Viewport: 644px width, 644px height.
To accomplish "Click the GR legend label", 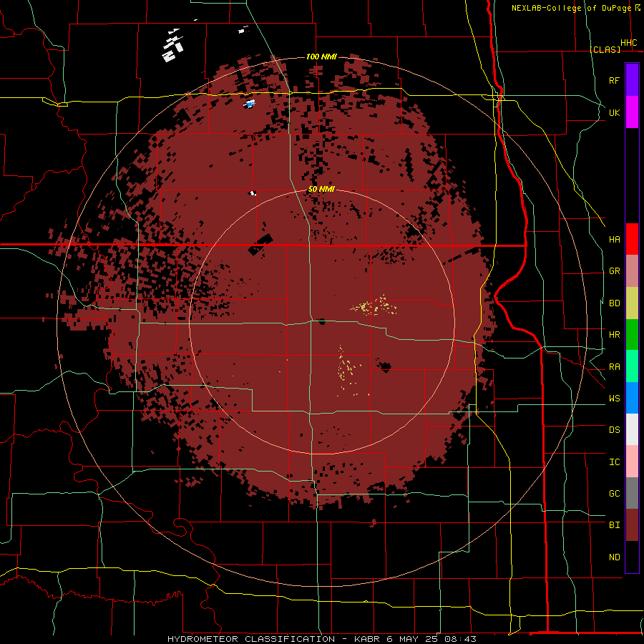I will click(614, 271).
